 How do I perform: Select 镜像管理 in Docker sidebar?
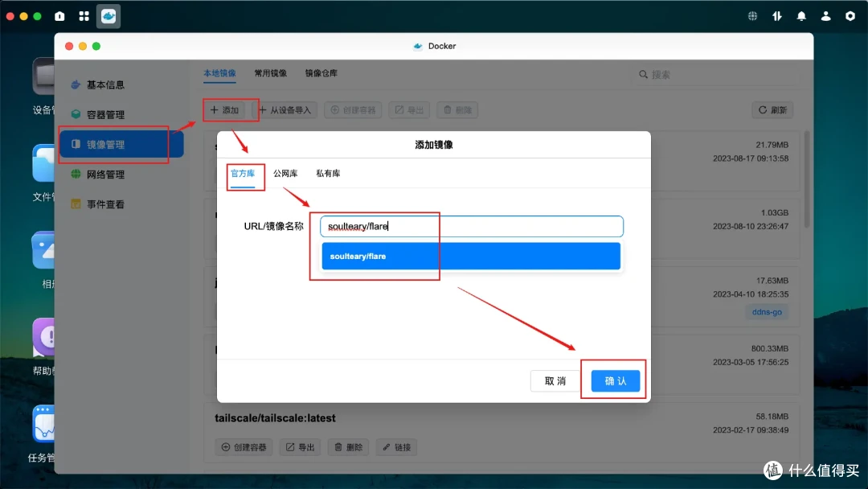(x=121, y=145)
